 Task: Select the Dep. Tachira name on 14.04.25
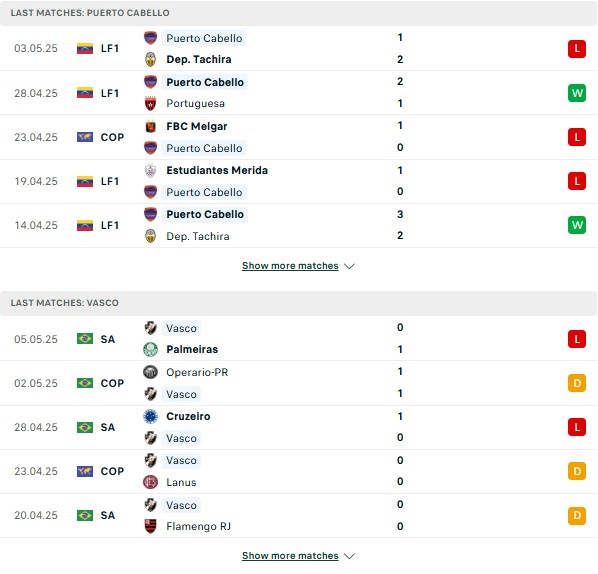[198, 236]
